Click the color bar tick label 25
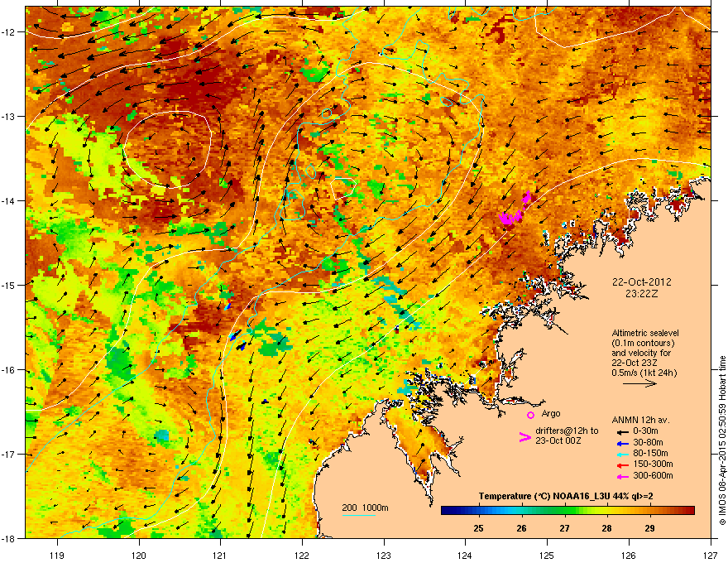Screen dimensions: 728x563 click(478, 528)
